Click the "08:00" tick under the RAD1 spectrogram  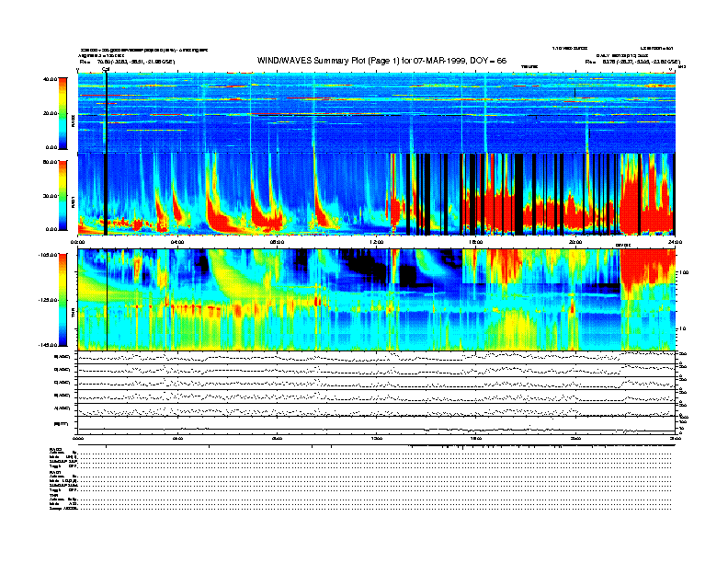(x=277, y=242)
